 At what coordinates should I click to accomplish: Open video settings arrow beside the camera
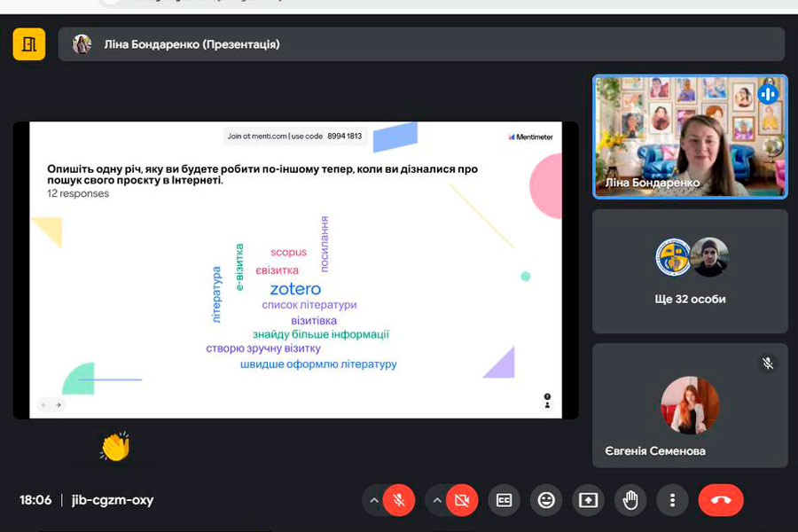(437, 500)
